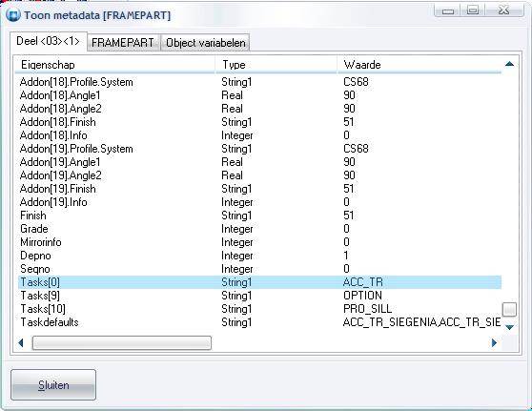The height and width of the screenshot is (411, 532).
Task: Sort by the Waarde column header
Action: pyautogui.click(x=419, y=65)
